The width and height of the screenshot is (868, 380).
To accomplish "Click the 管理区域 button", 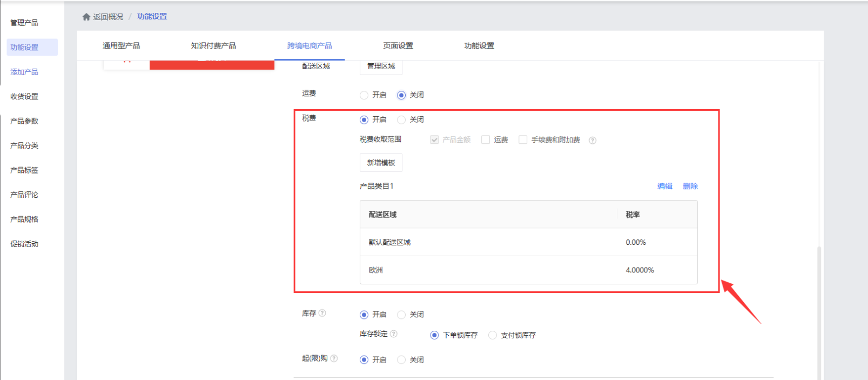I will click(381, 66).
